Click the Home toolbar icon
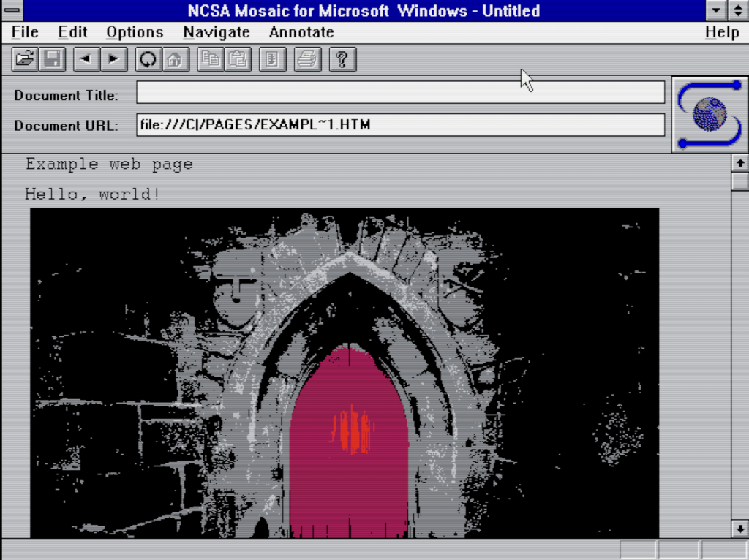Viewport: 749px width, 560px height. click(x=176, y=60)
